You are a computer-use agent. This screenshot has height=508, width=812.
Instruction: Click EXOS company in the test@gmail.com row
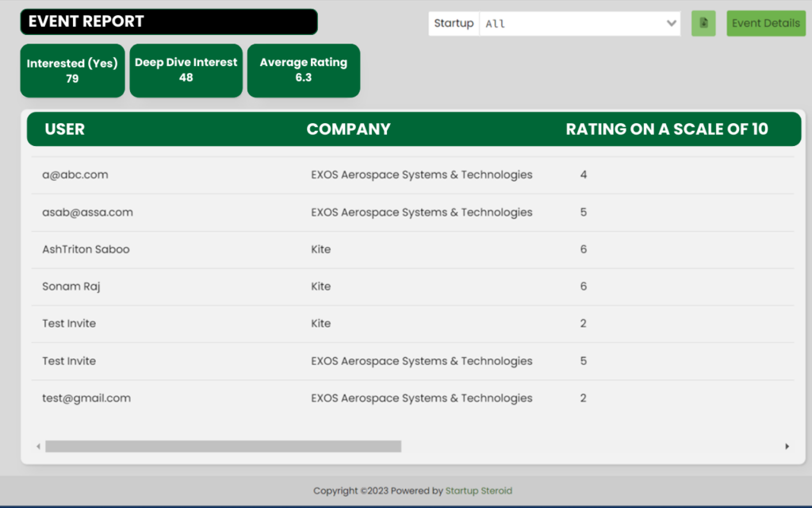[x=422, y=398]
